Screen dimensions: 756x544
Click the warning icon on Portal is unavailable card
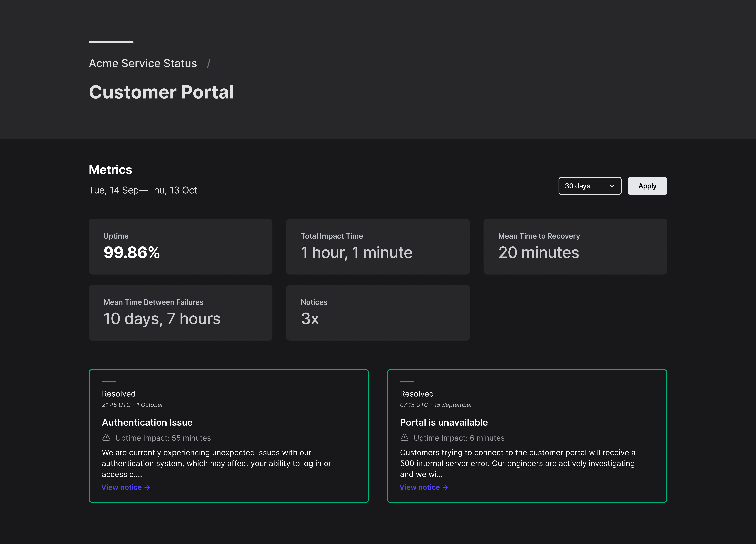click(404, 438)
